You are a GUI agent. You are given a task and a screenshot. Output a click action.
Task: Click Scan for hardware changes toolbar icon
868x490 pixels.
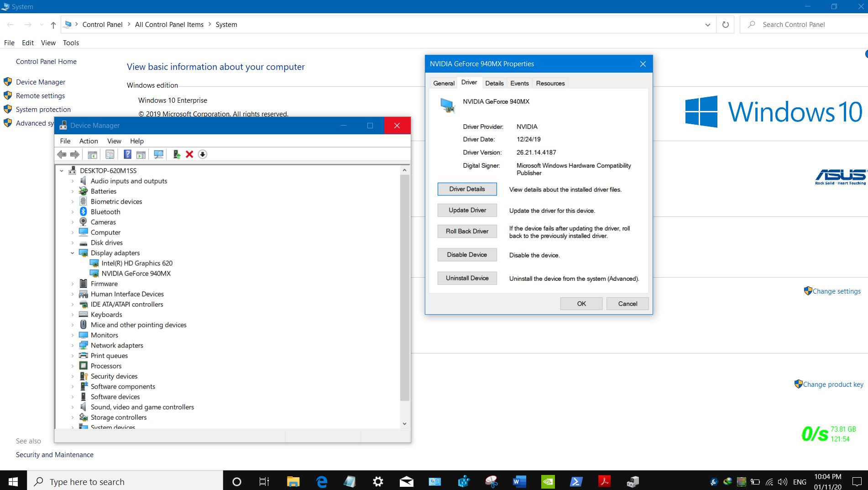point(158,154)
